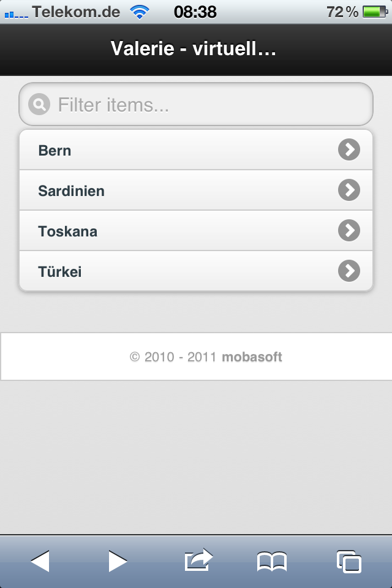
Task: Tap the battery status icon
Action: [x=374, y=12]
